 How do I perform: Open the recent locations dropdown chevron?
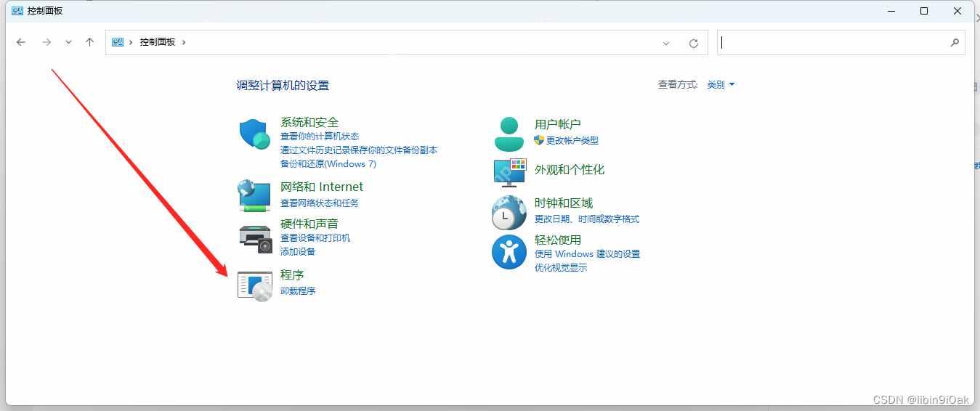point(68,42)
